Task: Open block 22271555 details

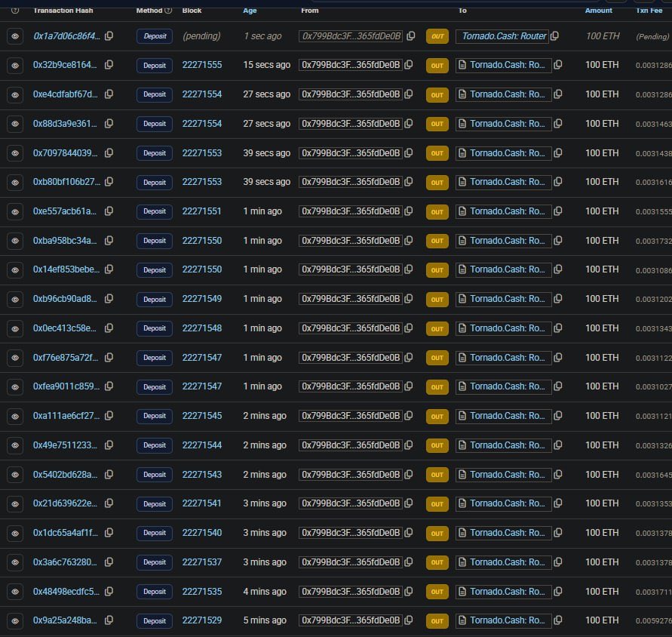Action: 202,65
